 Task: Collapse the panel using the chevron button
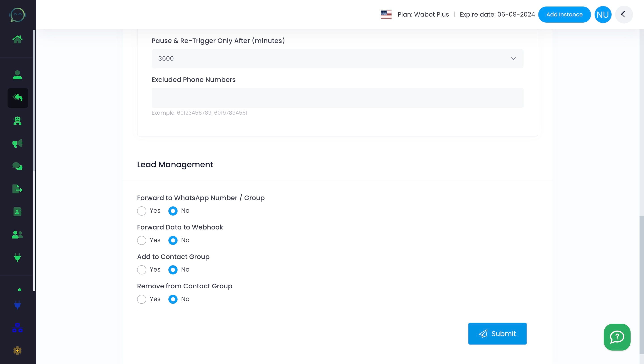coord(624,14)
